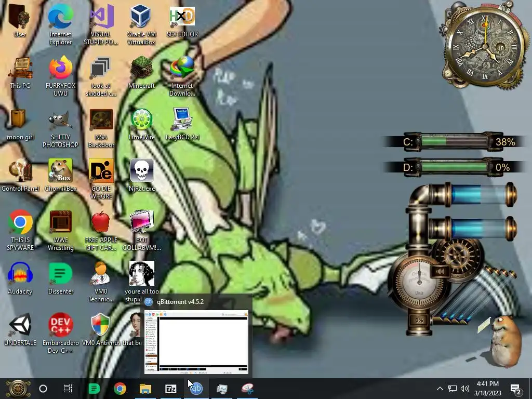
Task: Launch the LimeWire shortcut
Action: pyautogui.click(x=141, y=125)
